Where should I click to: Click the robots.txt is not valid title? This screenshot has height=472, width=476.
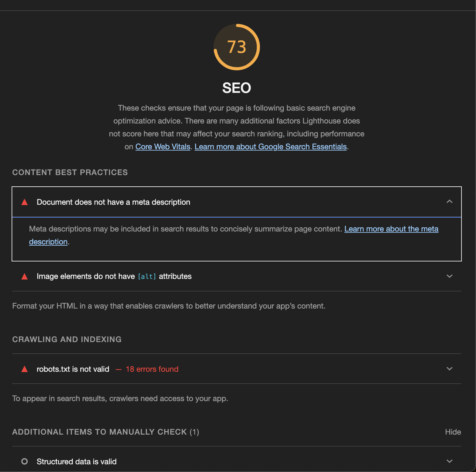point(73,369)
